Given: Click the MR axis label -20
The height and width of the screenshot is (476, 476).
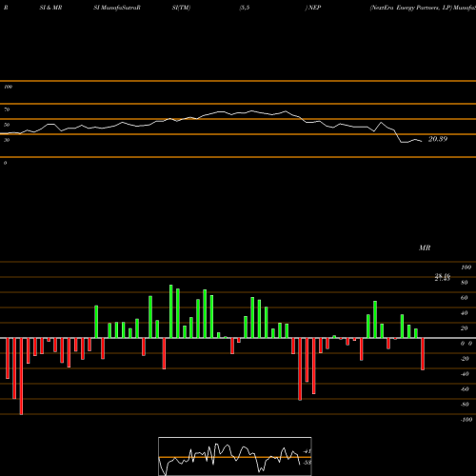Looking at the screenshot, I should [465, 359].
